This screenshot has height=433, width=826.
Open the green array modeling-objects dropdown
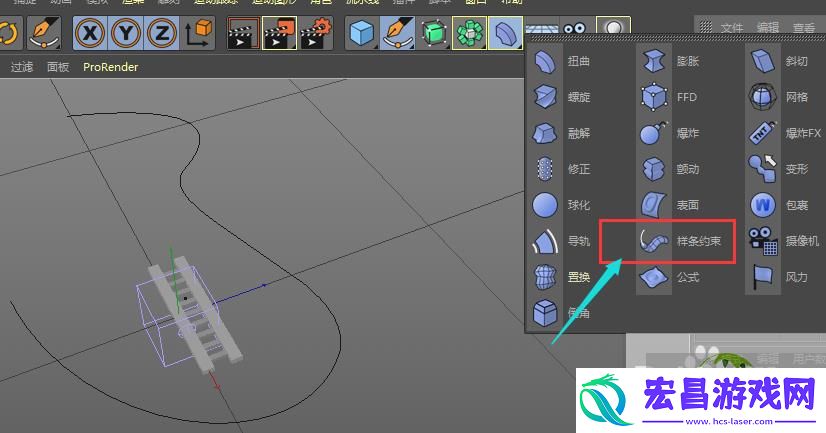[x=469, y=33]
